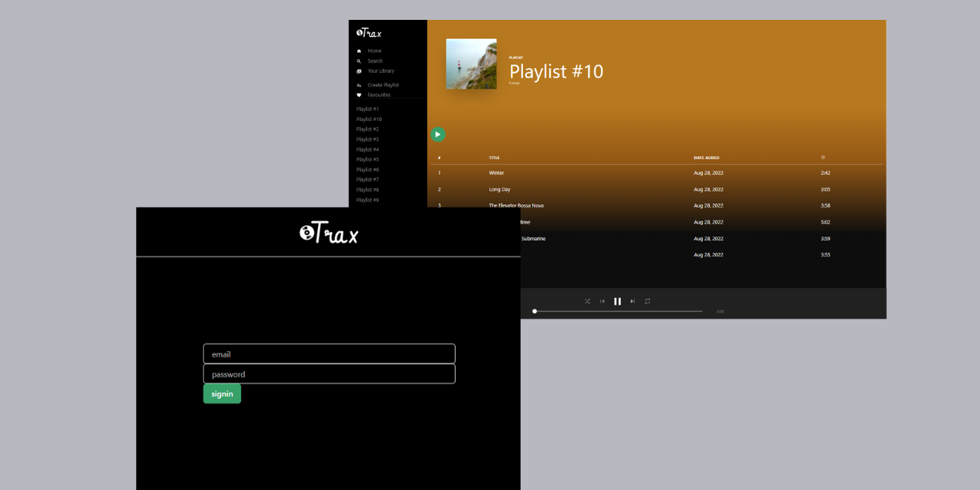The width and height of the screenshot is (980, 490).
Task: Open Playlist #5 from the sidebar
Action: tap(367, 159)
